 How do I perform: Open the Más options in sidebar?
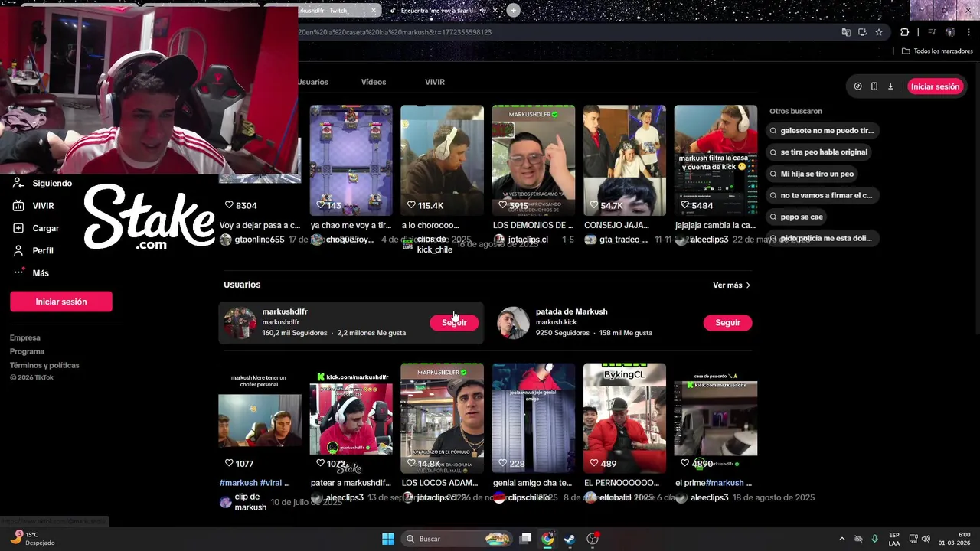[31, 273]
